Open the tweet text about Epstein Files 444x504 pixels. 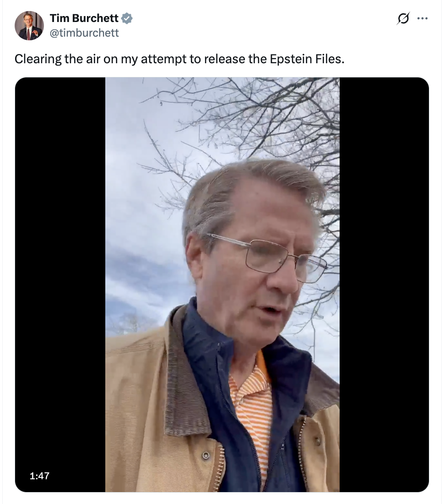click(x=179, y=59)
